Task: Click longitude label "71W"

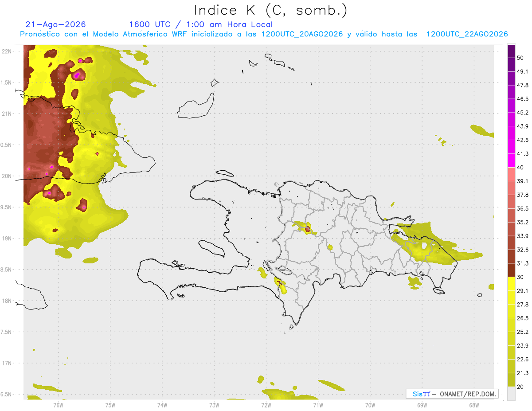Action: (317, 404)
